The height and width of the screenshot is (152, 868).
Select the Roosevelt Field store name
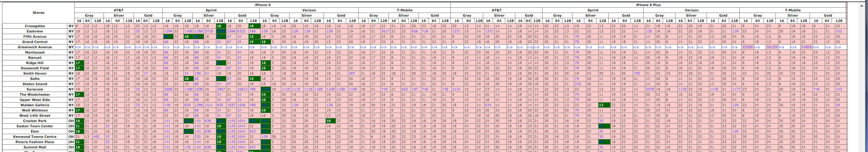35,68
